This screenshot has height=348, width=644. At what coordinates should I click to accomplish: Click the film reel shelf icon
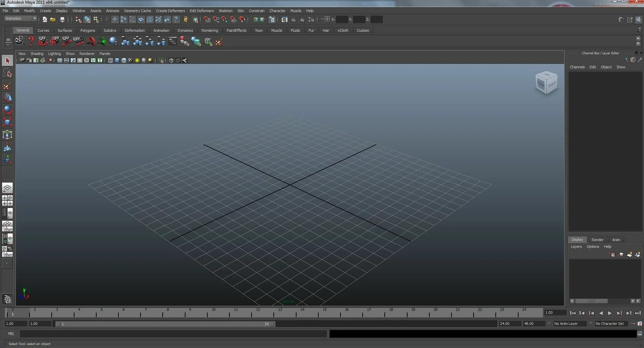pos(20,41)
